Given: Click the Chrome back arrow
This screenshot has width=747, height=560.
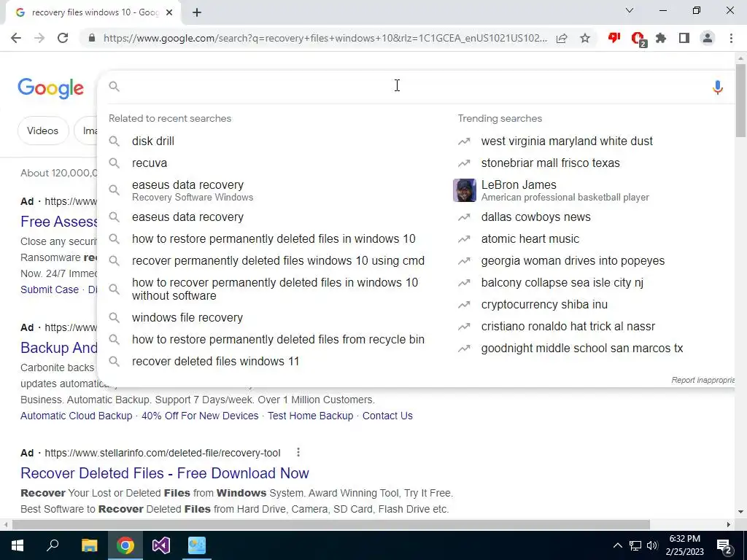Looking at the screenshot, I should point(16,38).
